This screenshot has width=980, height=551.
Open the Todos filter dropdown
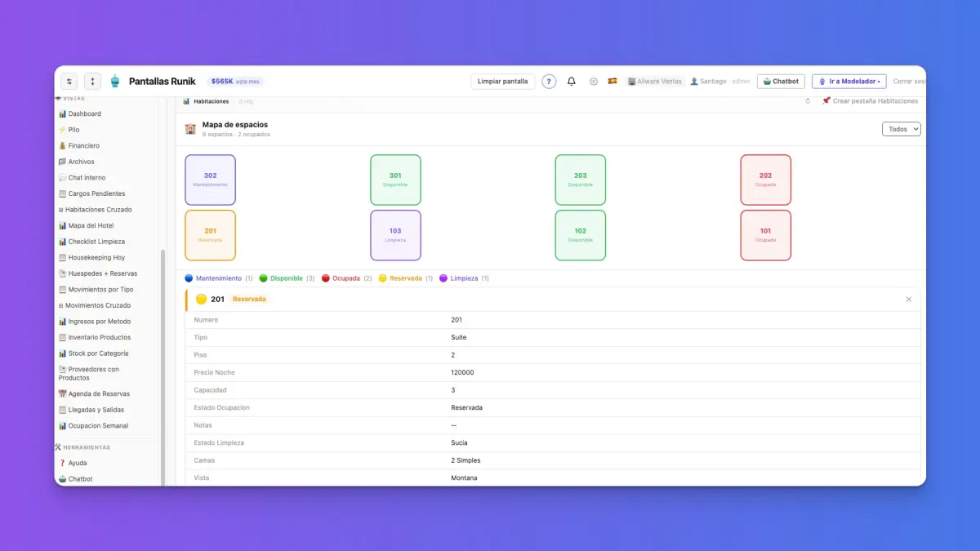click(902, 129)
